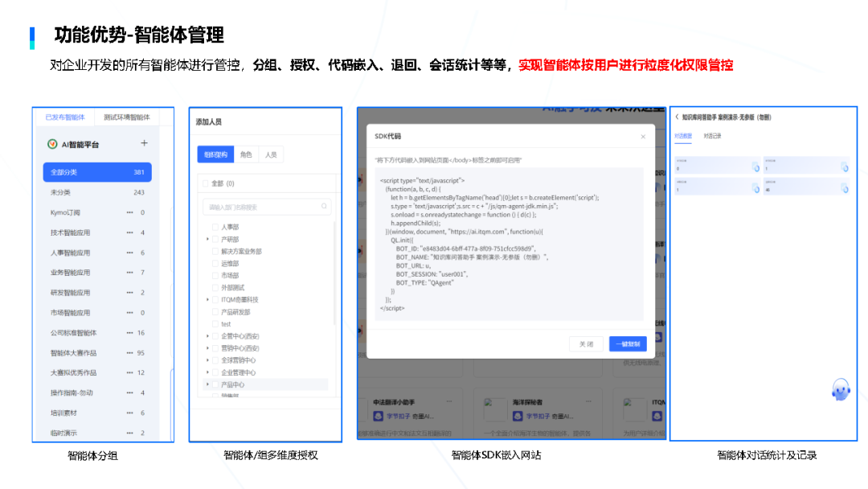Select the 全部分类 category with 381
The width and height of the screenshot is (868, 489).
point(97,172)
